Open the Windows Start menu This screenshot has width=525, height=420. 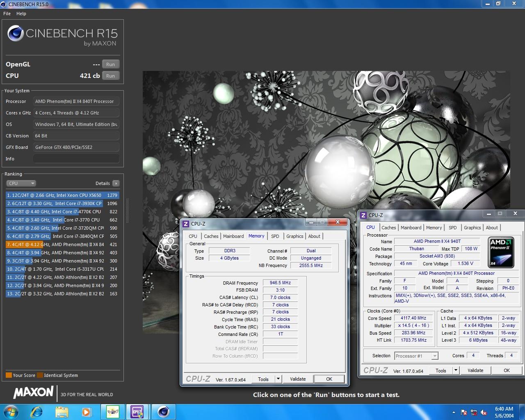pos(11,411)
